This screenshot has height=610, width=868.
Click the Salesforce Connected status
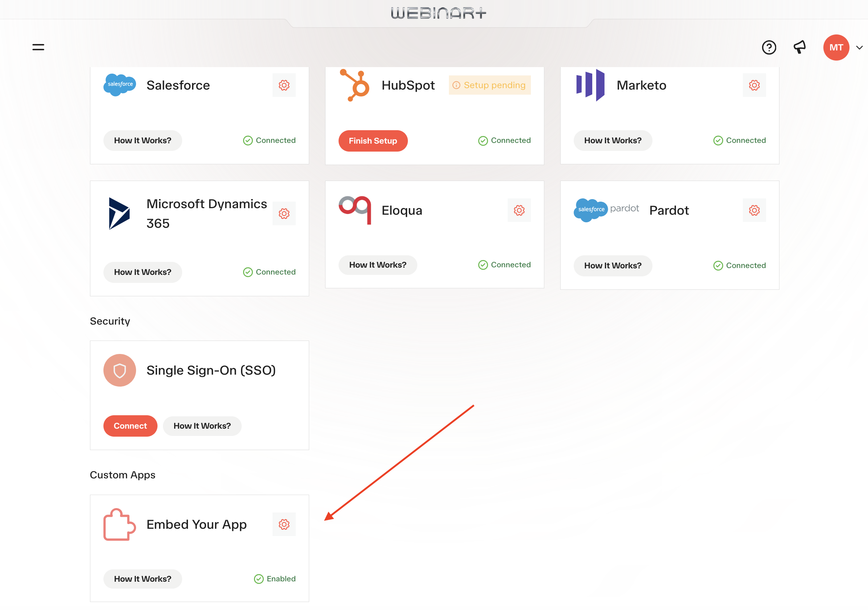(269, 141)
